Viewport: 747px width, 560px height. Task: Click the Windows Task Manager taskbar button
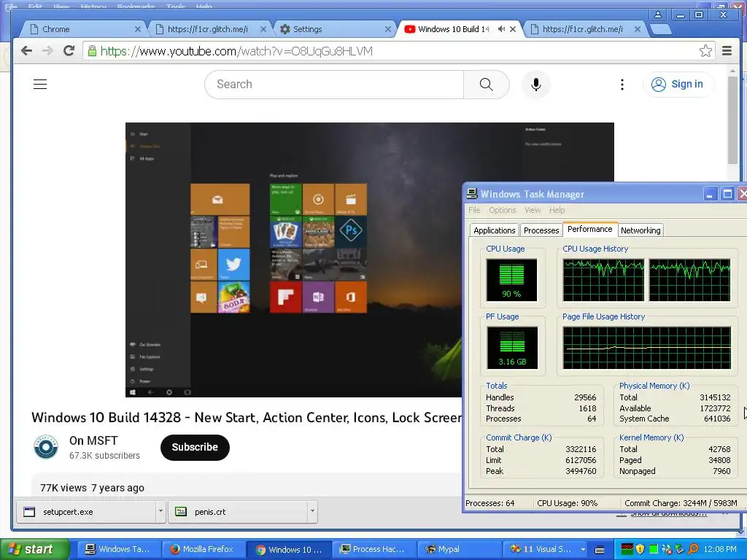click(x=119, y=549)
